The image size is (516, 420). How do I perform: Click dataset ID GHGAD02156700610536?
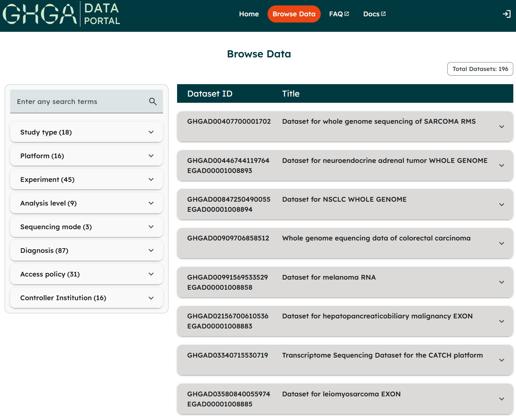228,316
